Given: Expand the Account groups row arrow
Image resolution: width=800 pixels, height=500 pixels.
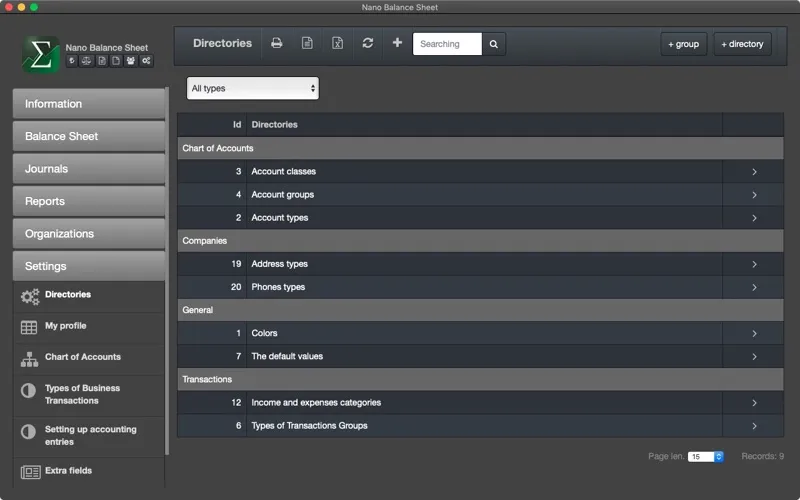Looking at the screenshot, I should (x=754, y=195).
